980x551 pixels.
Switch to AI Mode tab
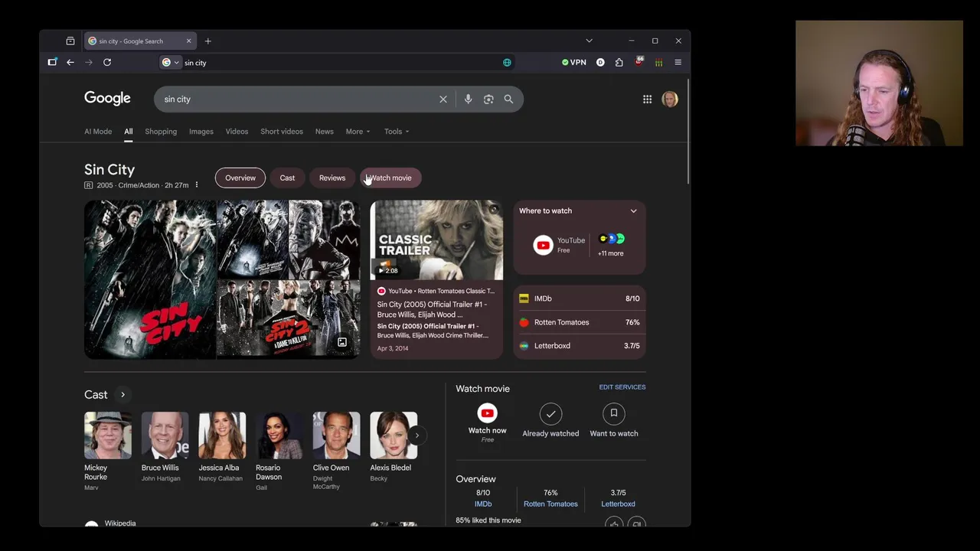(98, 132)
